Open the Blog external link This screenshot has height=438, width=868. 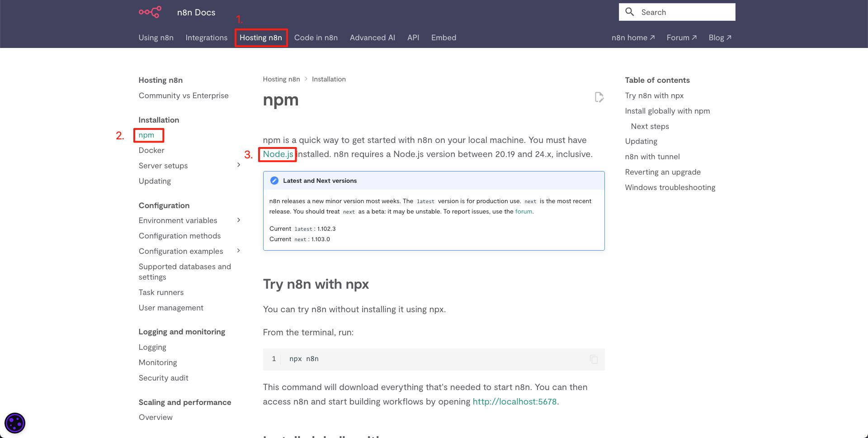point(720,38)
